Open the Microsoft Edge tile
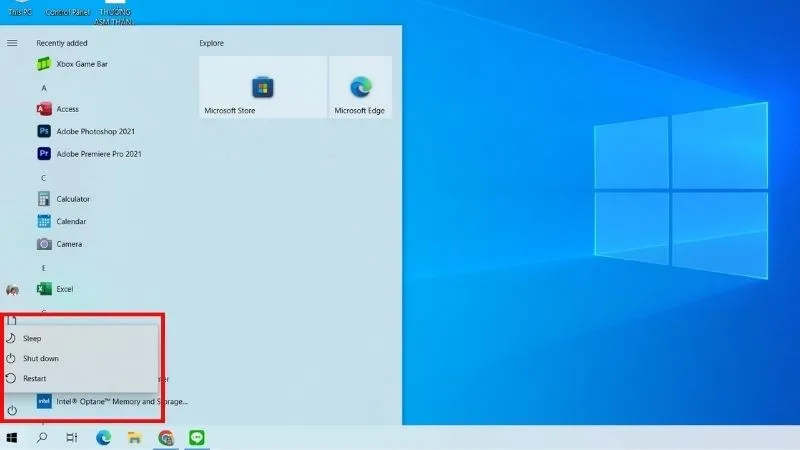 (x=360, y=87)
